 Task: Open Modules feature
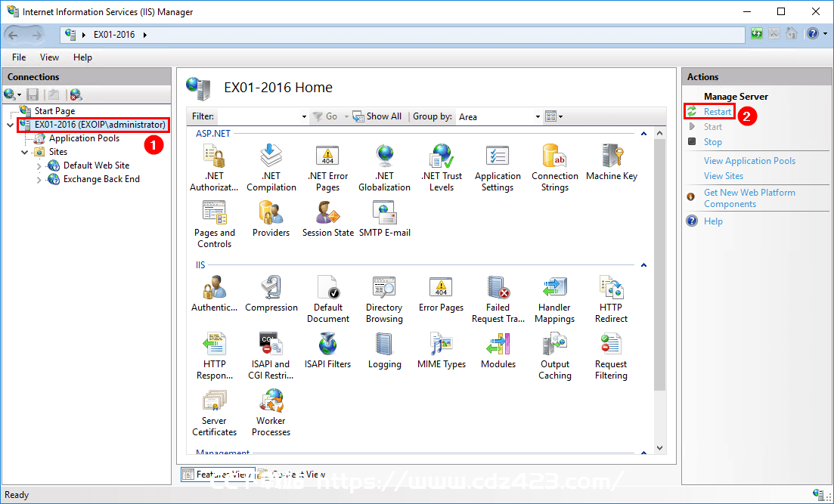[x=498, y=351]
